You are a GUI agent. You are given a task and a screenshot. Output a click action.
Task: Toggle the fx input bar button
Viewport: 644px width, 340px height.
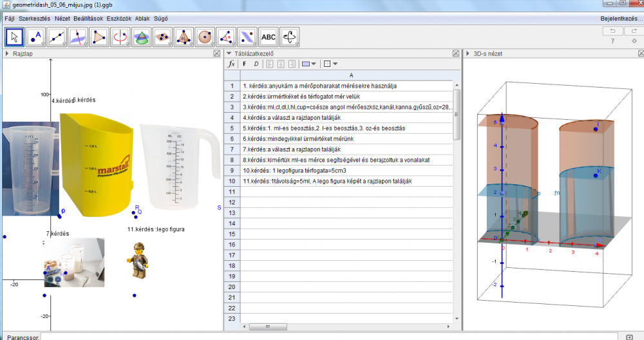coord(232,64)
